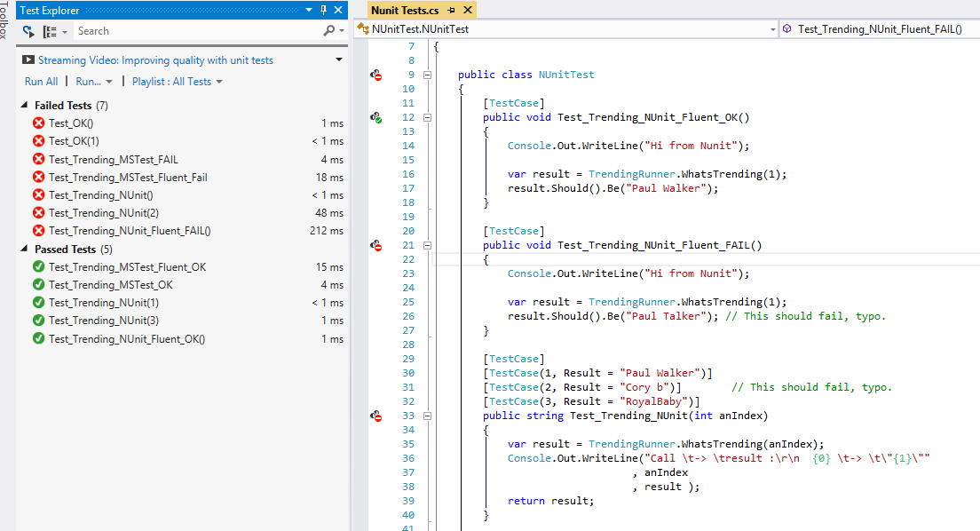Click the 212 ms duration value
This screenshot has width=980, height=531.
coord(327,231)
